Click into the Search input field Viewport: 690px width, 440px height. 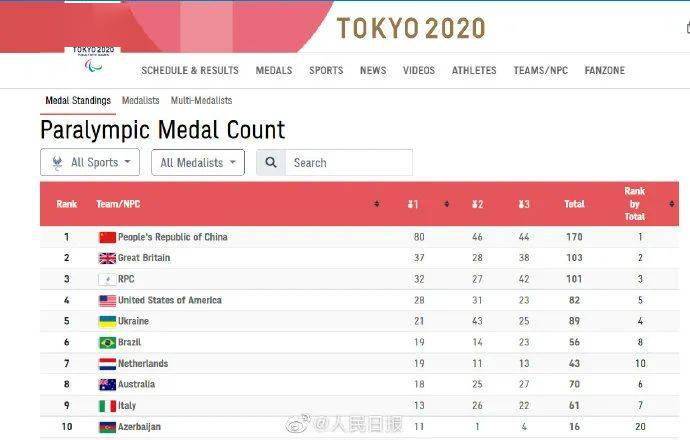349,162
